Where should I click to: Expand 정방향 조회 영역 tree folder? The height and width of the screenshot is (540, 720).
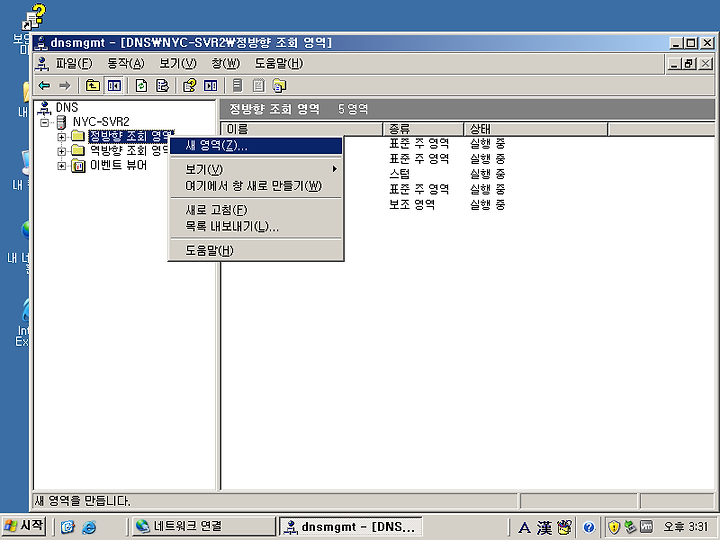click(x=61, y=137)
